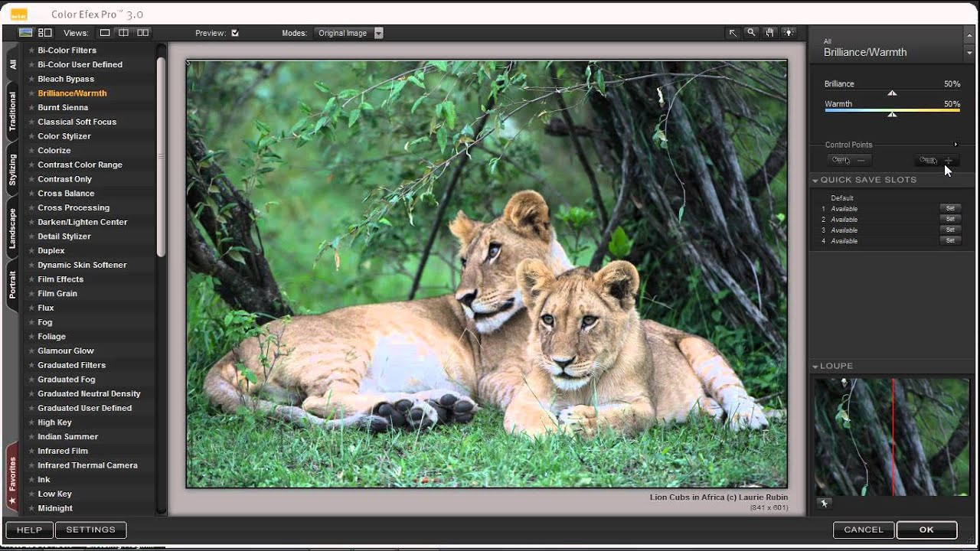Select the Brilliance/Warmth filter
Viewport: 980px width, 551px height.
[72, 93]
